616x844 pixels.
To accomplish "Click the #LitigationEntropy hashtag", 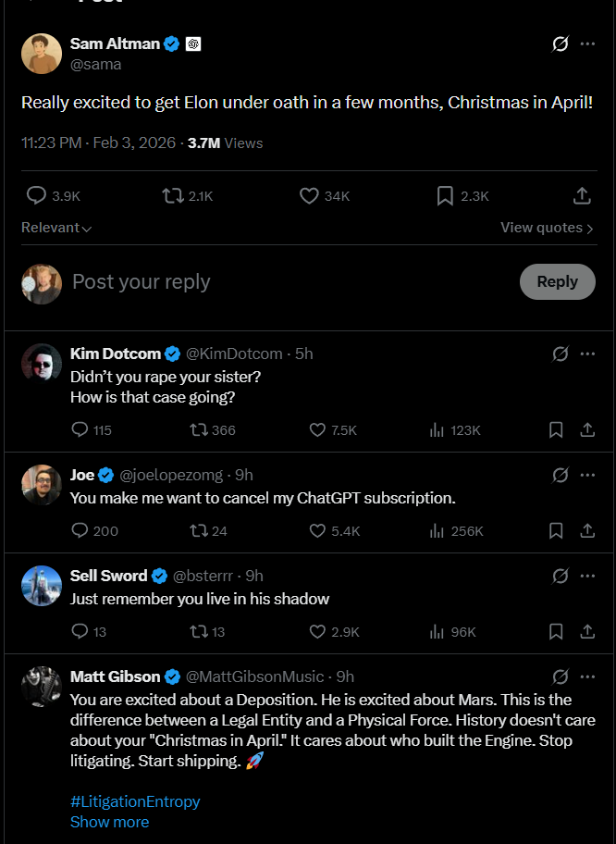I will coord(135,801).
